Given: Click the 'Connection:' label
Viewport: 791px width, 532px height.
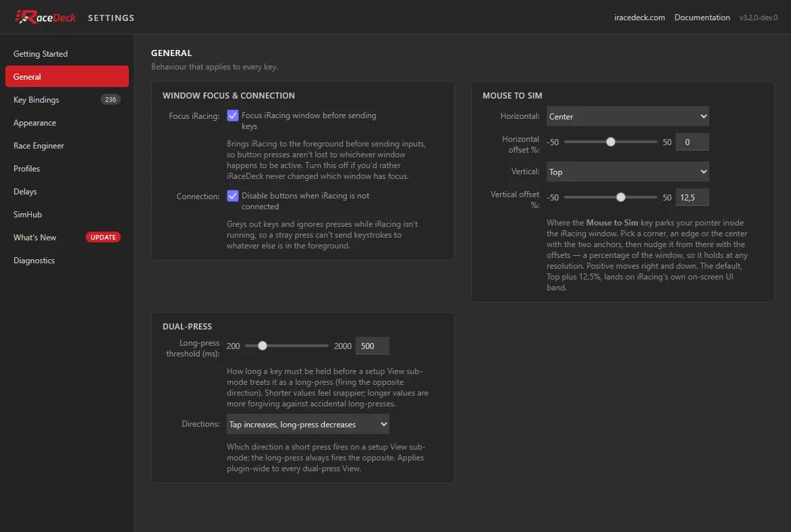Looking at the screenshot, I should 198,196.
